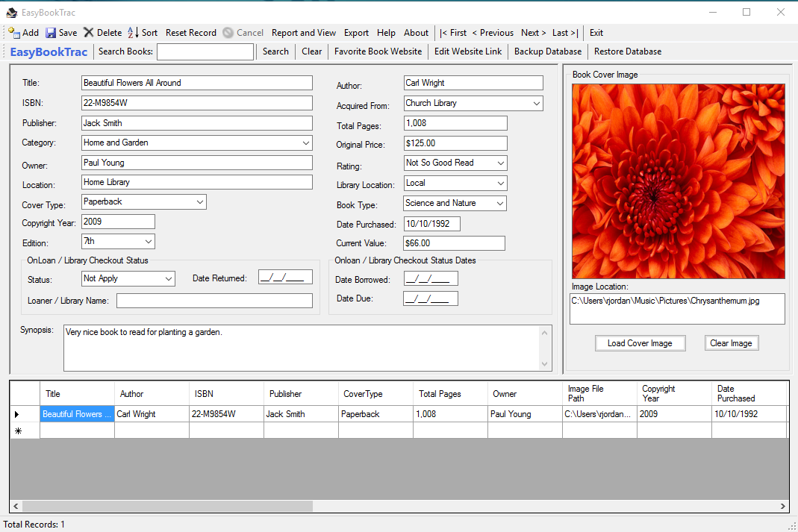
Task: Click the Clear Image button
Action: 731,343
